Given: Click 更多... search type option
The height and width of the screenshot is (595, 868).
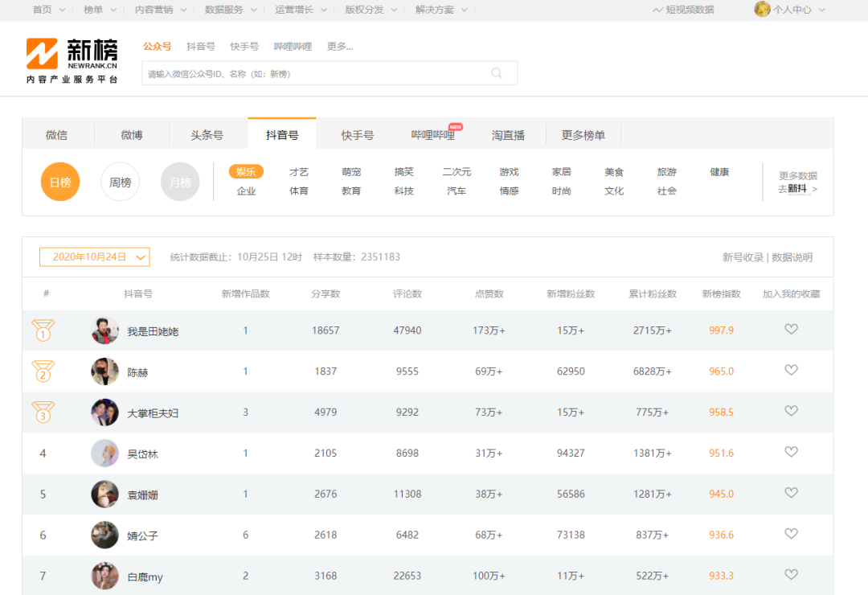Looking at the screenshot, I should click(340, 47).
